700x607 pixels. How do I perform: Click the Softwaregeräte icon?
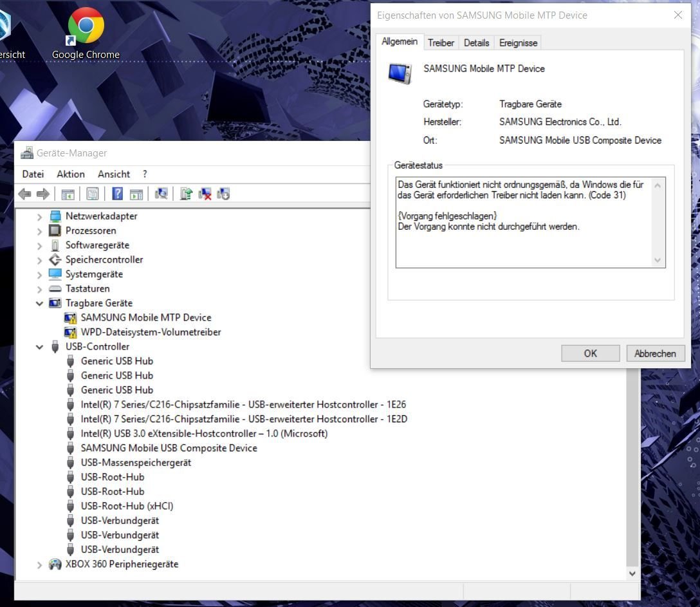coord(55,245)
